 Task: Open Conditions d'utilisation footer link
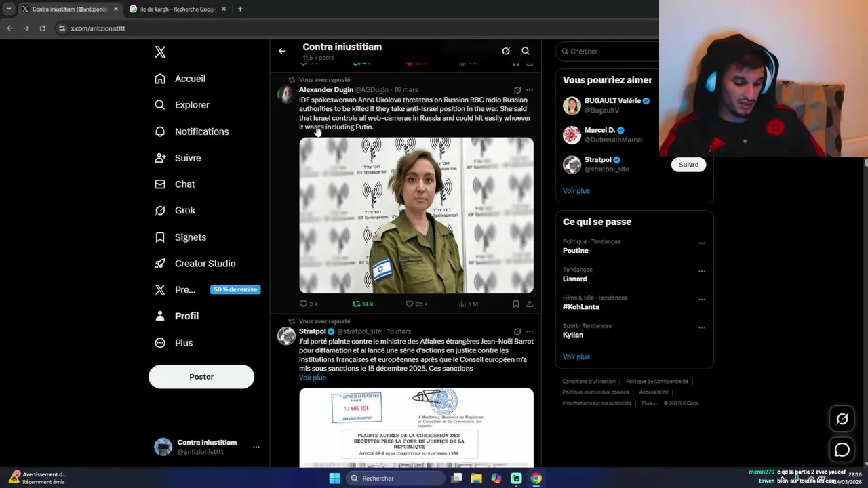click(589, 382)
